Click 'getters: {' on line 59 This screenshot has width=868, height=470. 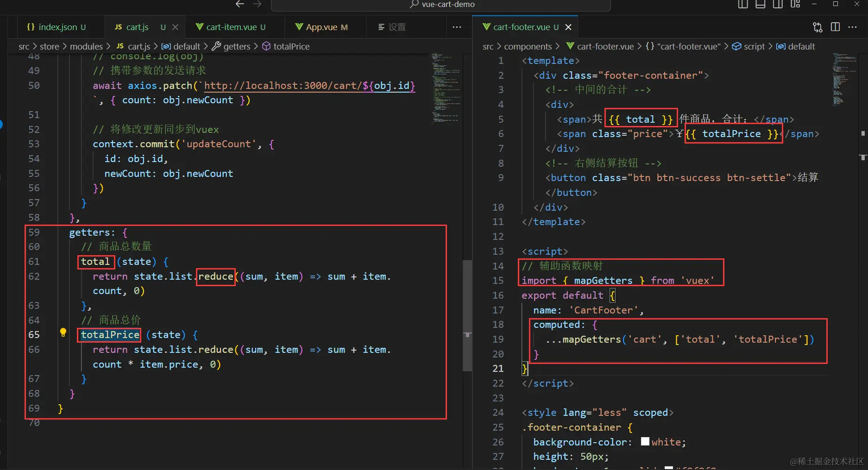(98, 232)
